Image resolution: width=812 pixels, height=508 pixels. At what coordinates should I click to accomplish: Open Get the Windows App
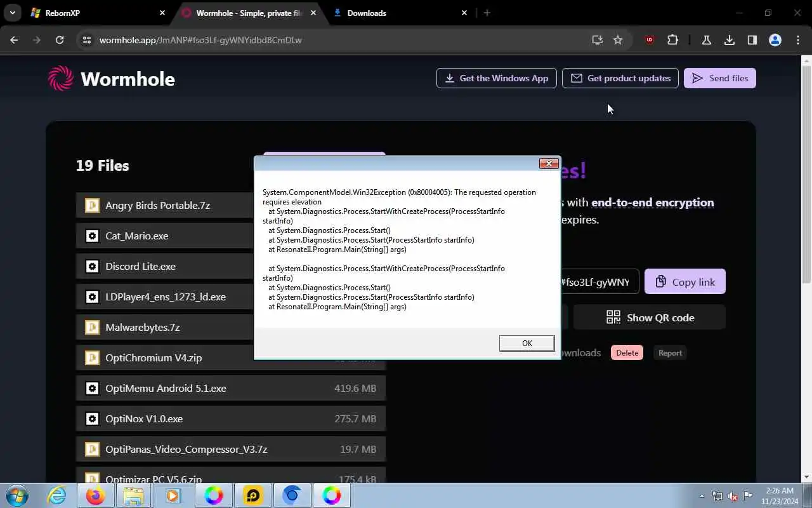coord(496,78)
